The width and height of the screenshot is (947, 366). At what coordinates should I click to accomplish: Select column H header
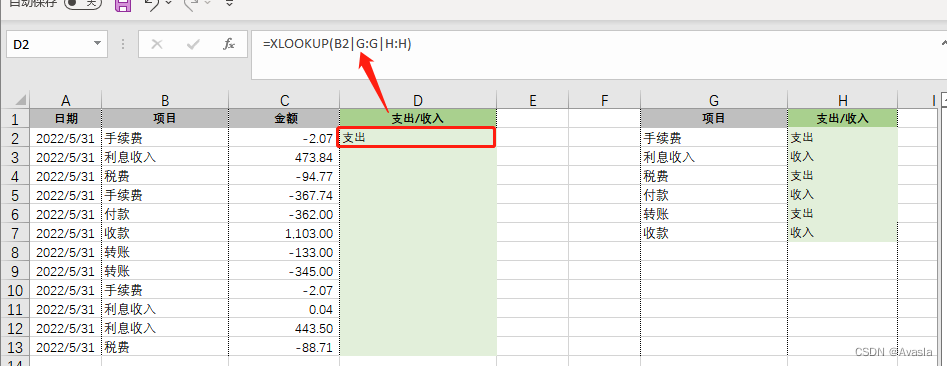(x=843, y=100)
